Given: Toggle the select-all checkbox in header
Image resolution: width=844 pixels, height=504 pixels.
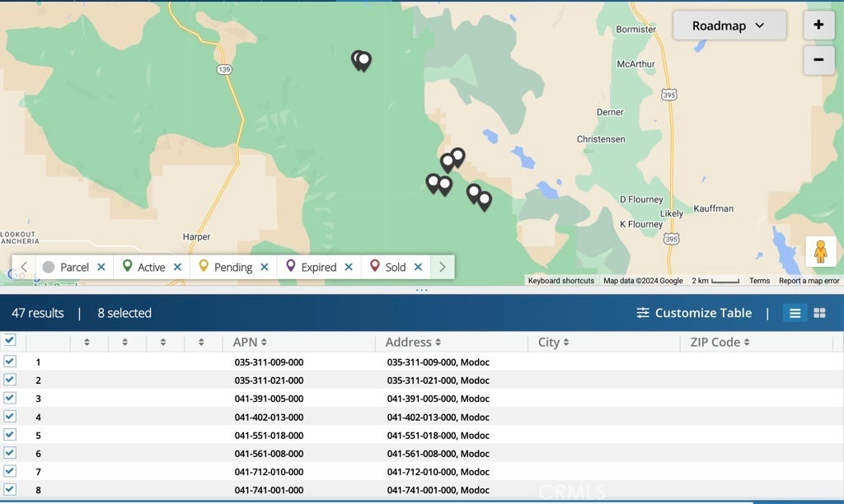Looking at the screenshot, I should pos(10,340).
